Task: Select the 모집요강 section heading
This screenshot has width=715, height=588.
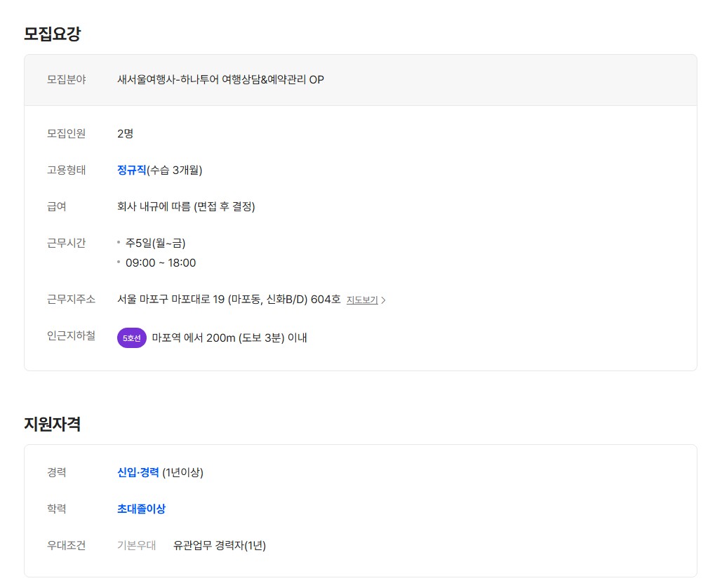Action: pos(53,34)
